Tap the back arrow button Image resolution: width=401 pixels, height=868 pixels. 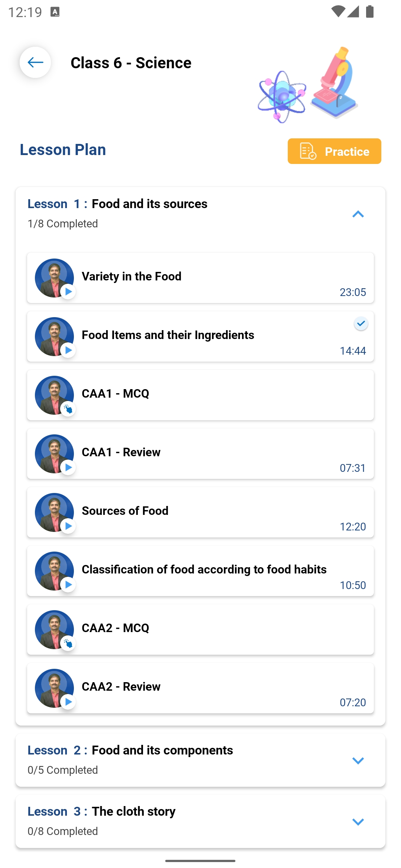coord(35,62)
